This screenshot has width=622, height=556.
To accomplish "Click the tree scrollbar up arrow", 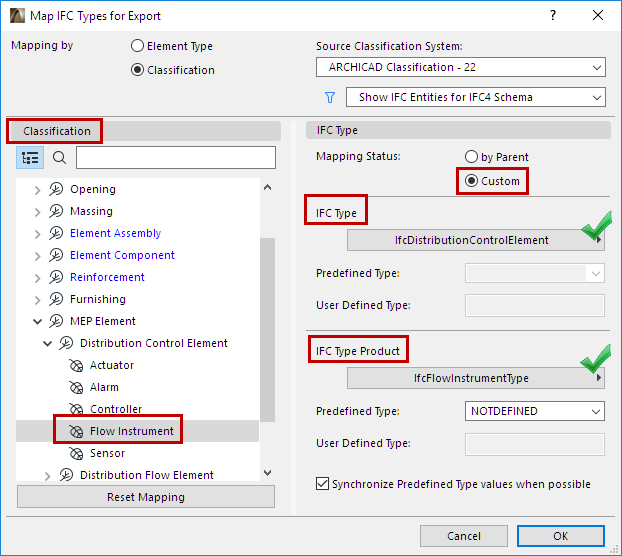I will click(267, 188).
